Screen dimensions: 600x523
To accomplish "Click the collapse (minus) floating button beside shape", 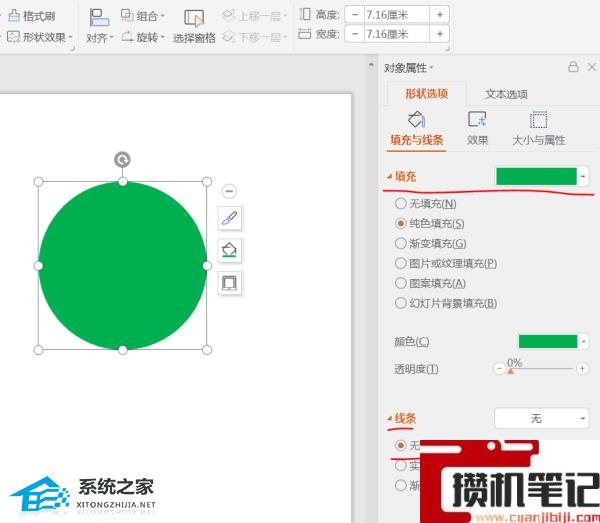I will pos(229,191).
